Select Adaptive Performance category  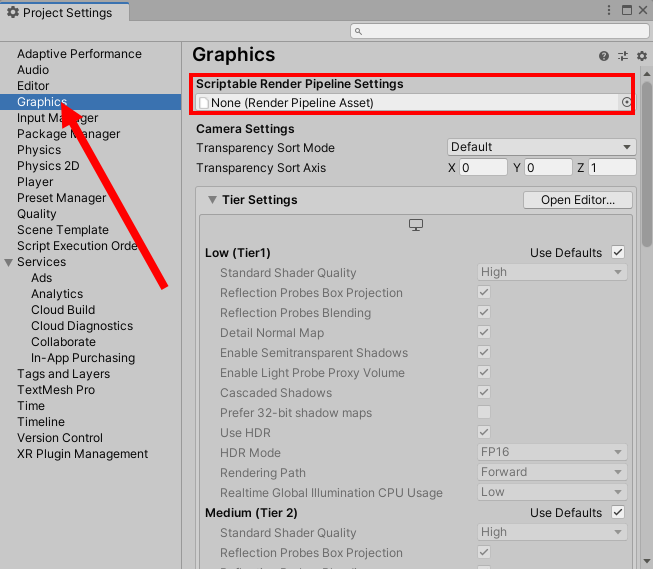[x=79, y=54]
